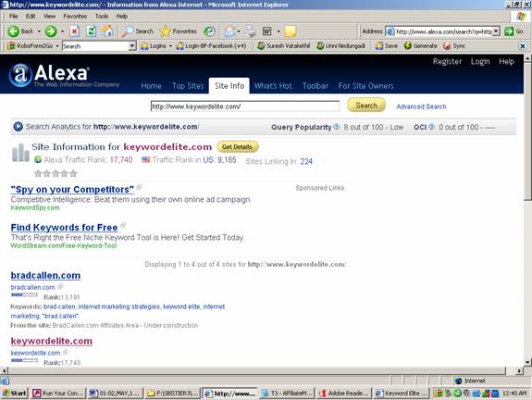The image size is (532, 400).
Task: Click Search Analytics arrow icon
Action: [x=18, y=127]
